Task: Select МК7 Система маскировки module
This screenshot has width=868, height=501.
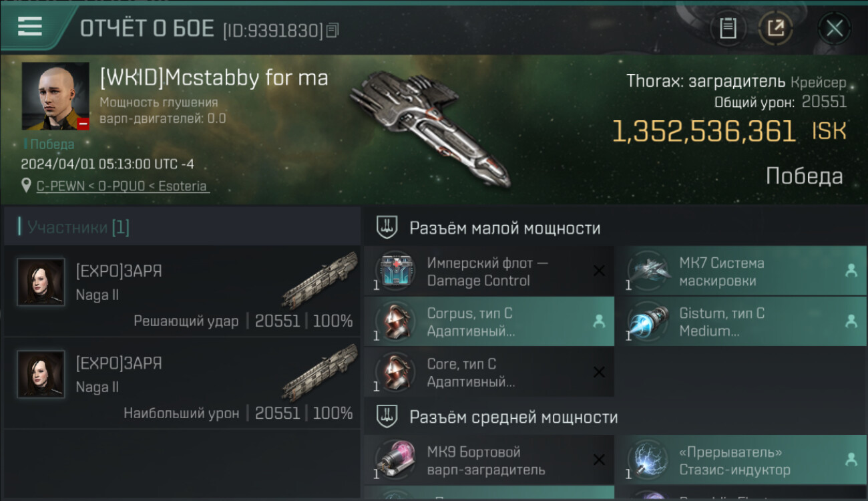Action: point(741,271)
